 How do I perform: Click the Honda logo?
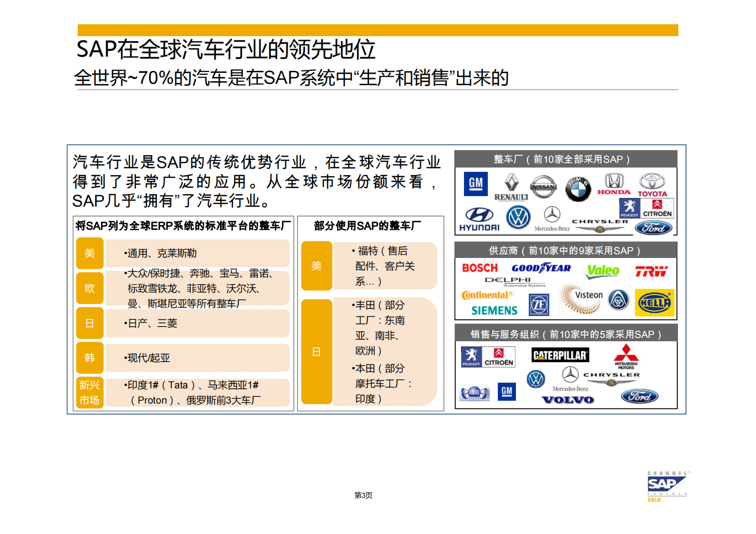(x=614, y=184)
